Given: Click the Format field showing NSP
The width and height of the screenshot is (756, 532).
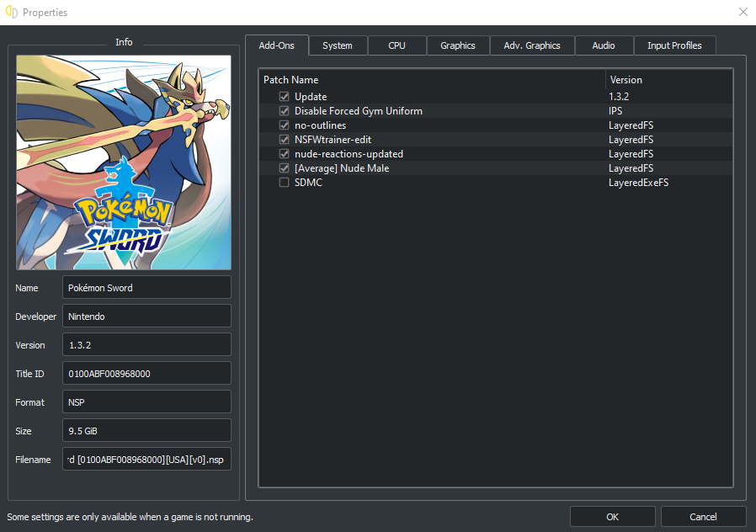Looking at the screenshot, I should pyautogui.click(x=146, y=402).
